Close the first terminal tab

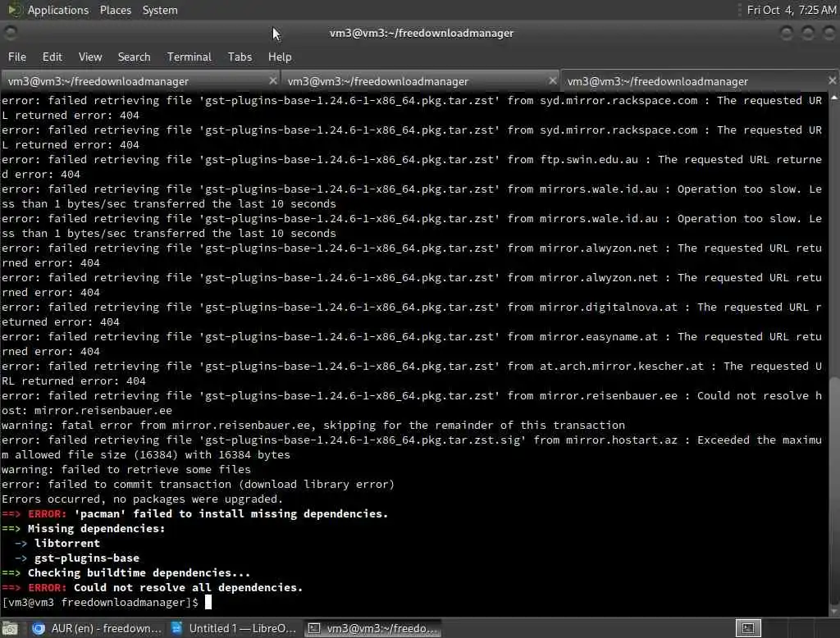coord(272,80)
